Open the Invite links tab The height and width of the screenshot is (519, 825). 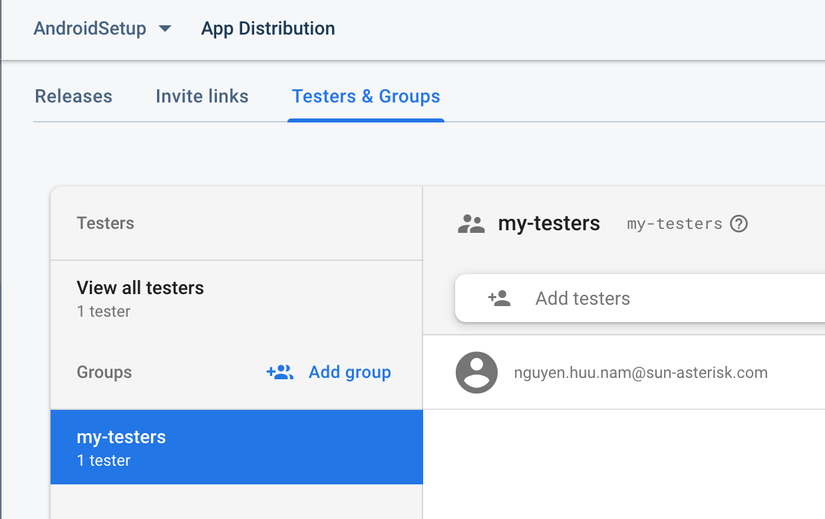coord(202,97)
